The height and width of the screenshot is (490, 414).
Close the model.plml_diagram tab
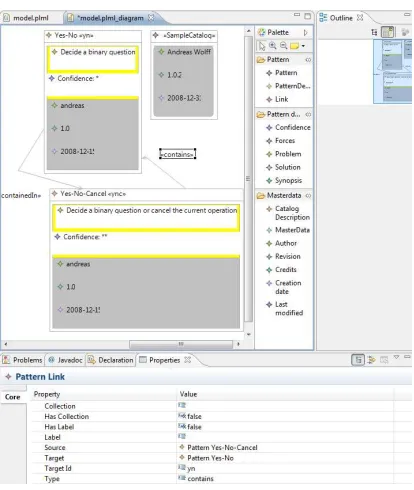pos(151,17)
